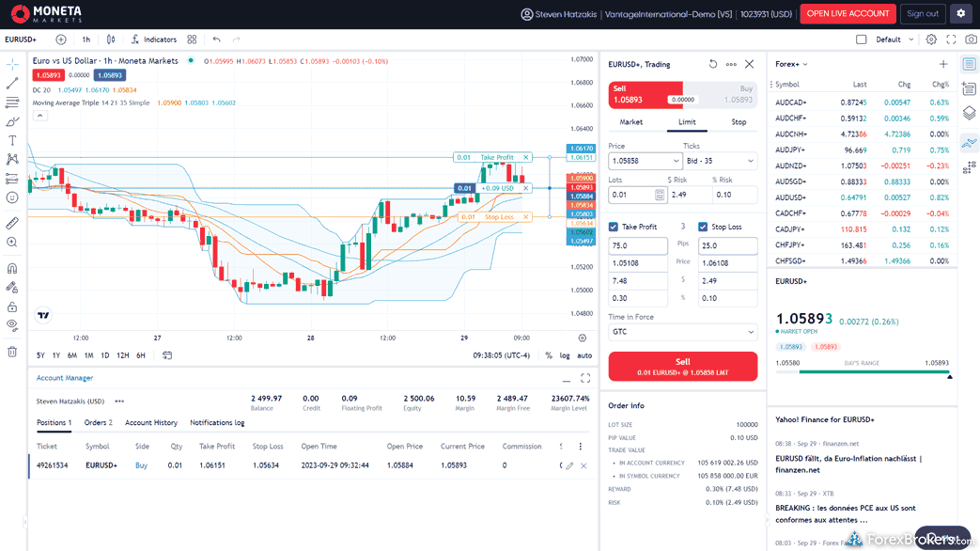Open chart settings gear in toolbar
This screenshot has width=980, height=551.
coord(931,39)
